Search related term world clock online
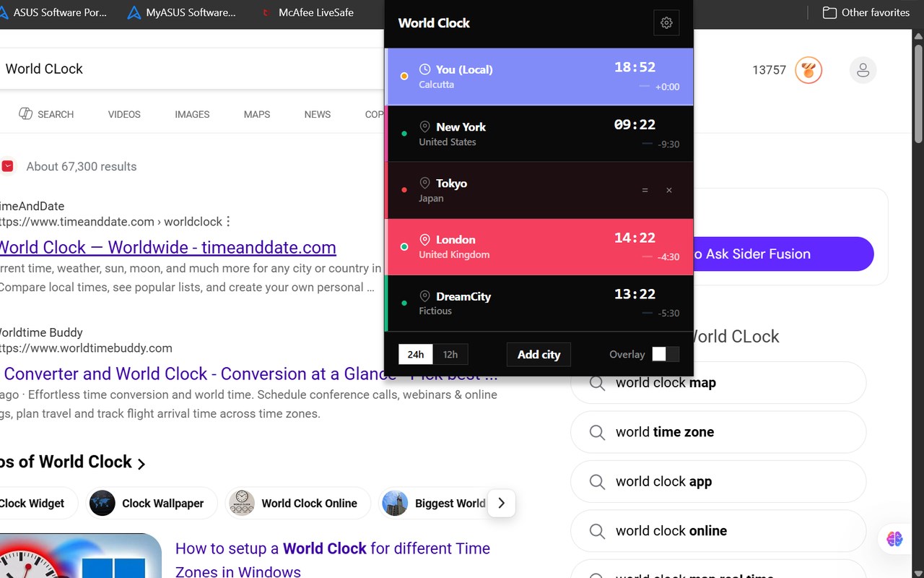This screenshot has width=924, height=578. tap(718, 530)
